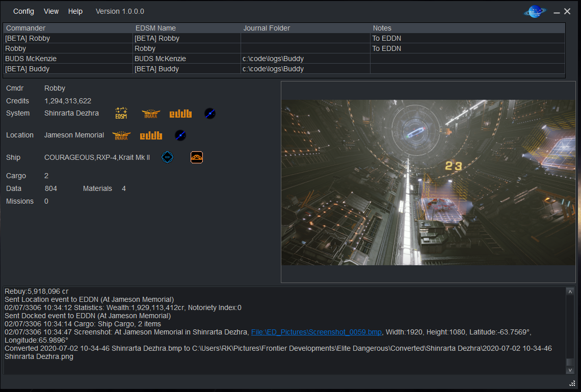Click the station screenshot preview image
The height and width of the screenshot is (392, 581).
(428, 182)
